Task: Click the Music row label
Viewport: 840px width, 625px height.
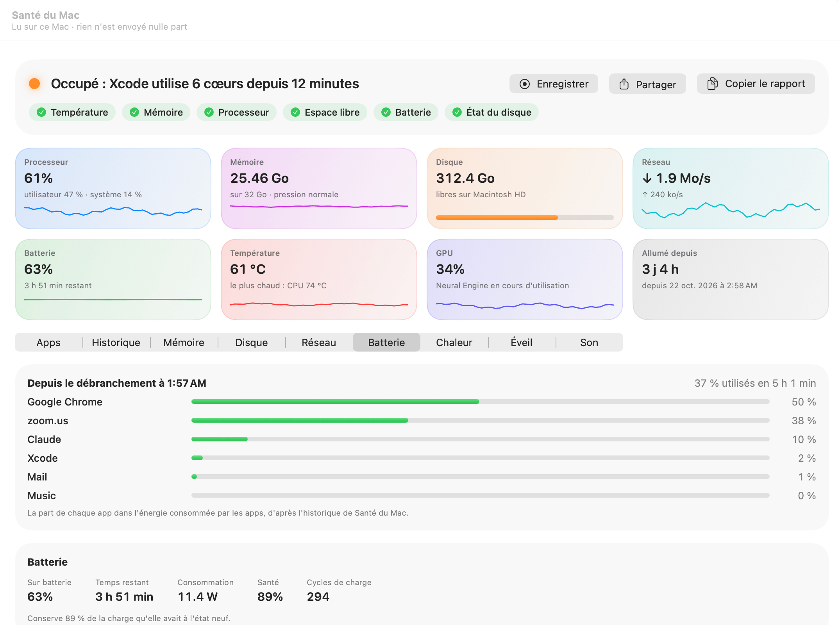Action: pyautogui.click(x=41, y=496)
